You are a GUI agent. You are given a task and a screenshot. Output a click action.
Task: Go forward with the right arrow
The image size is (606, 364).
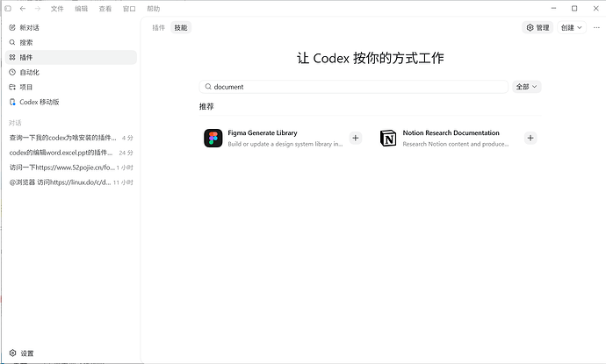coord(38,9)
